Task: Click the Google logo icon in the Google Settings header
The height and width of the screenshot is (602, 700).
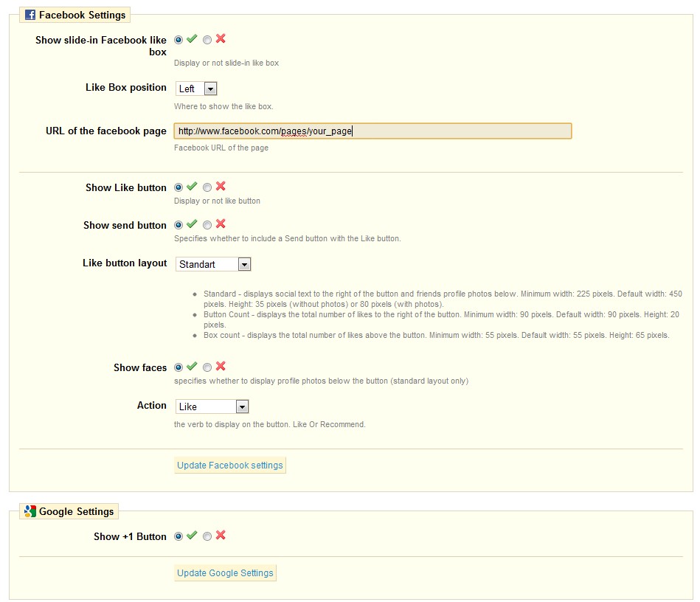Action: [30, 511]
